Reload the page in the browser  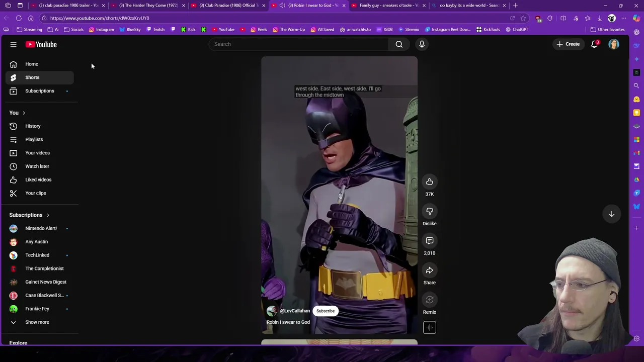(19, 18)
